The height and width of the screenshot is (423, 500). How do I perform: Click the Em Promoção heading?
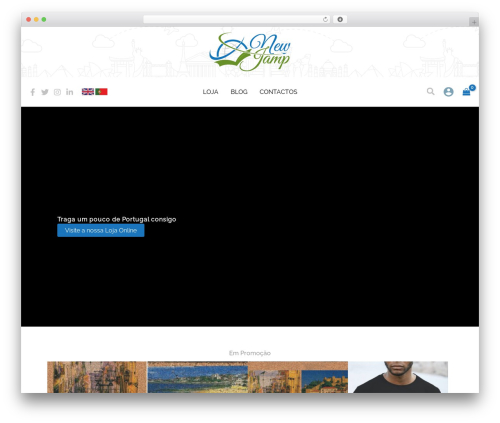click(250, 353)
